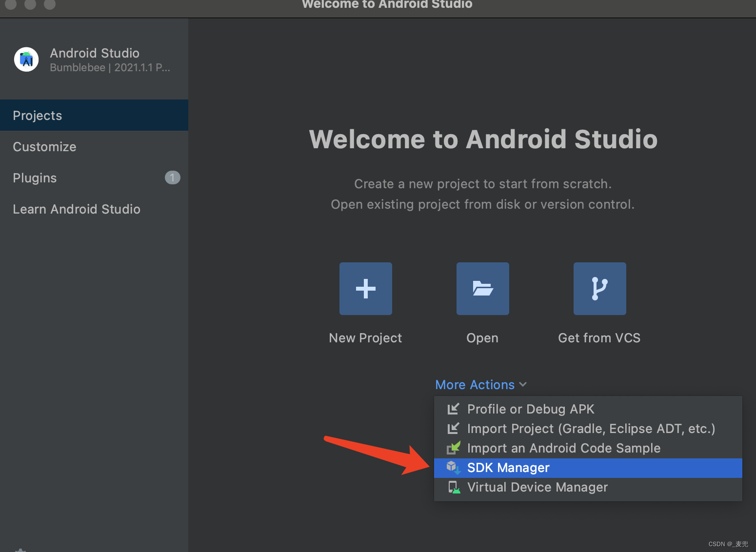Viewport: 756px width, 552px height.
Task: Click the Profile or Debug APK icon
Action: point(453,409)
